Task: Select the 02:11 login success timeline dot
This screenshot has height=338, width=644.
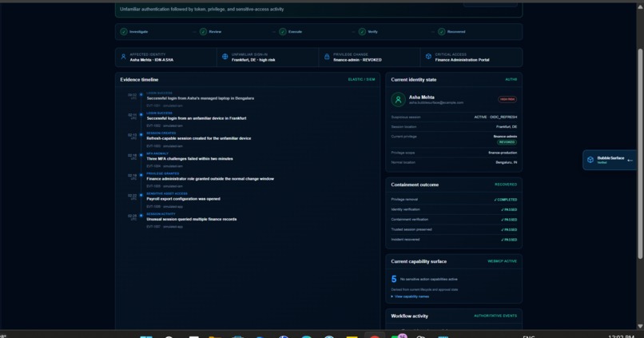Action: tap(141, 114)
